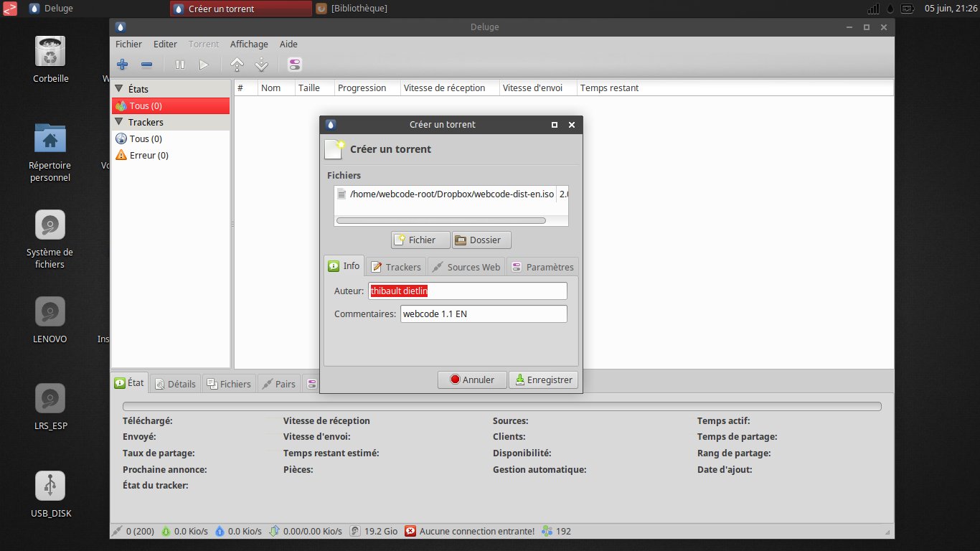Viewport: 980px width, 551px height.
Task: Click the queue up arrow icon
Action: tap(237, 65)
